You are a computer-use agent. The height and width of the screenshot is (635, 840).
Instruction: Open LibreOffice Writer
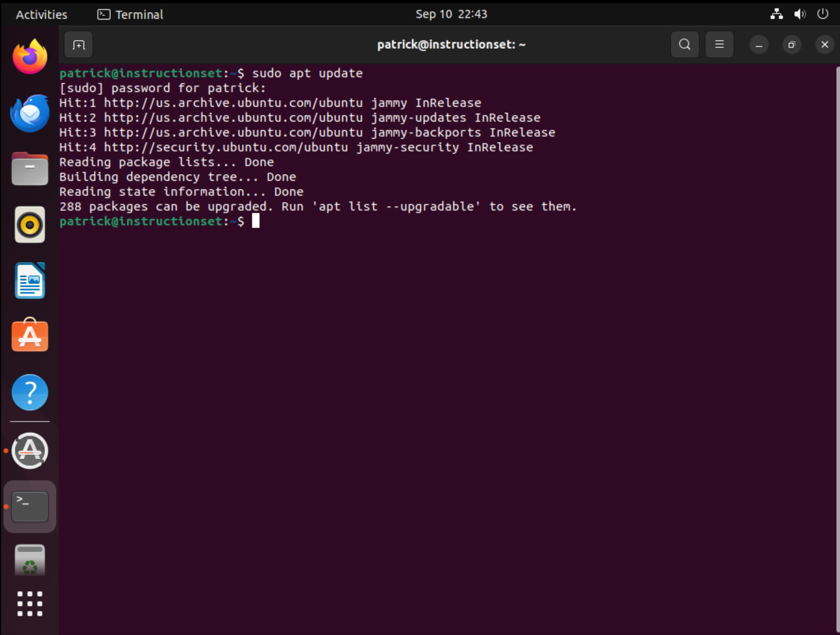click(30, 281)
